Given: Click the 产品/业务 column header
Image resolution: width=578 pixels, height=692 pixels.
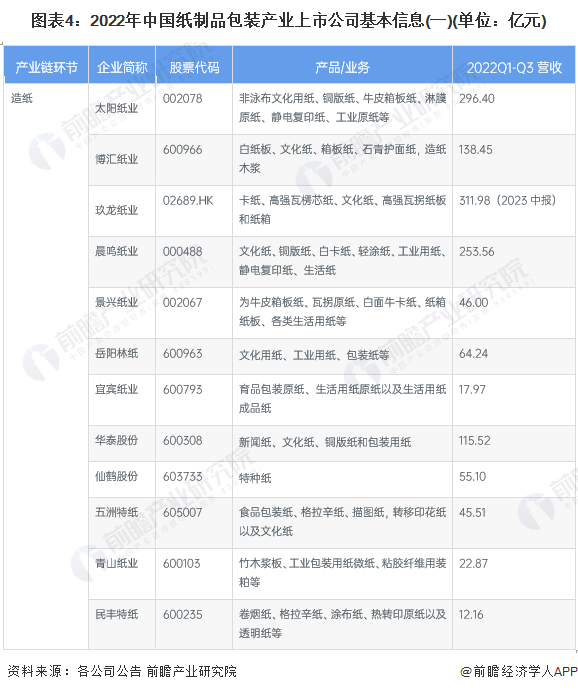Looking at the screenshot, I should coord(342,67).
